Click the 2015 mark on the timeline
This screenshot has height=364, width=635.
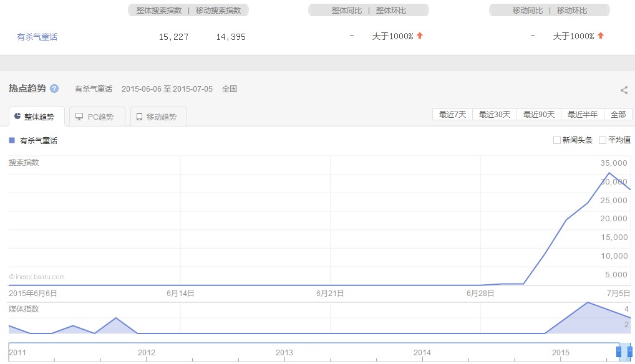pos(561,352)
